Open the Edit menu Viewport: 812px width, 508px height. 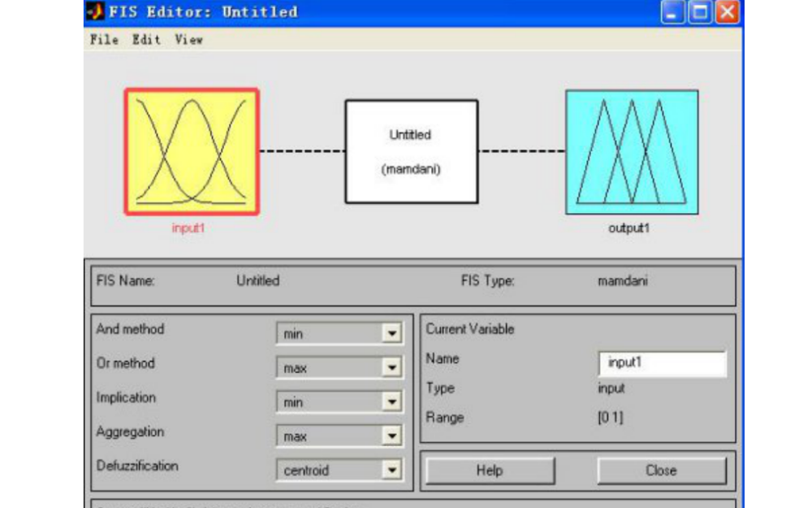pos(146,39)
